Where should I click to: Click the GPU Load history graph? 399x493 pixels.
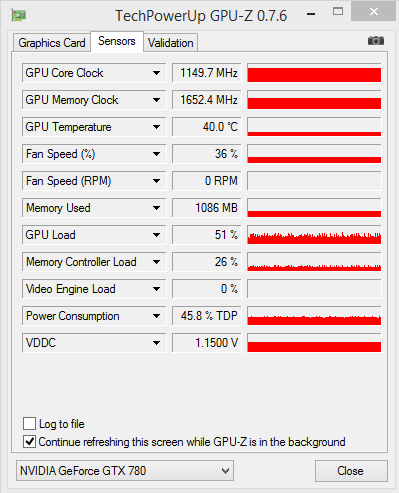click(314, 235)
